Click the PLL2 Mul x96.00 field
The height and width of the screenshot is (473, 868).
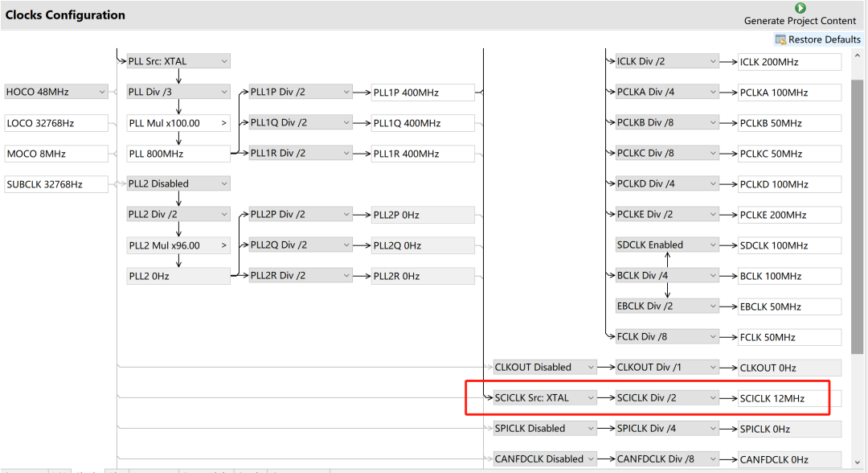[178, 245]
